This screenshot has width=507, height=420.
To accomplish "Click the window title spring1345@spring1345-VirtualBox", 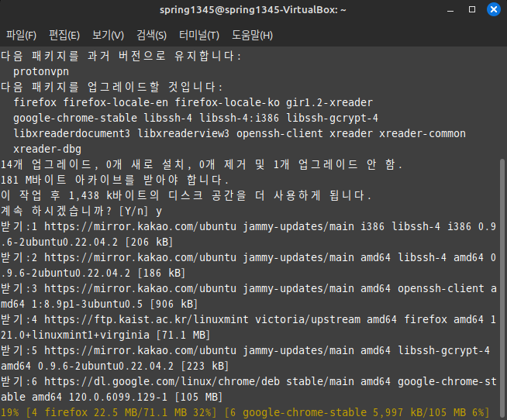I will [253, 10].
